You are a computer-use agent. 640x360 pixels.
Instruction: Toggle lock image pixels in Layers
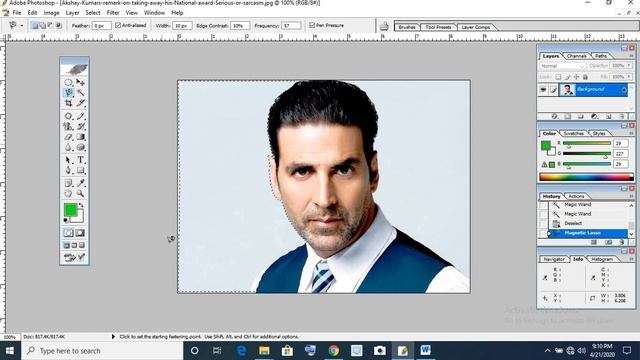coord(567,77)
